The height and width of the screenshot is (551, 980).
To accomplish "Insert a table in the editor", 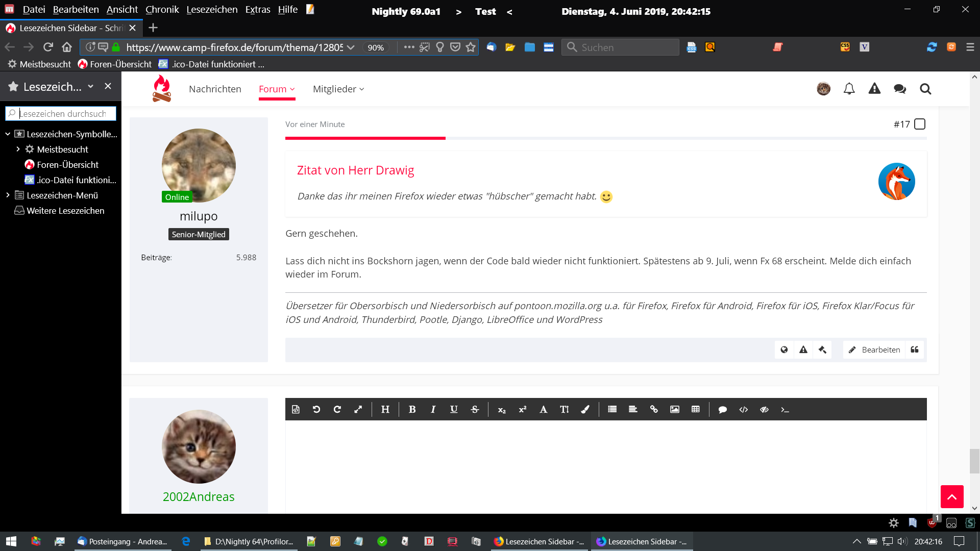I will (695, 409).
